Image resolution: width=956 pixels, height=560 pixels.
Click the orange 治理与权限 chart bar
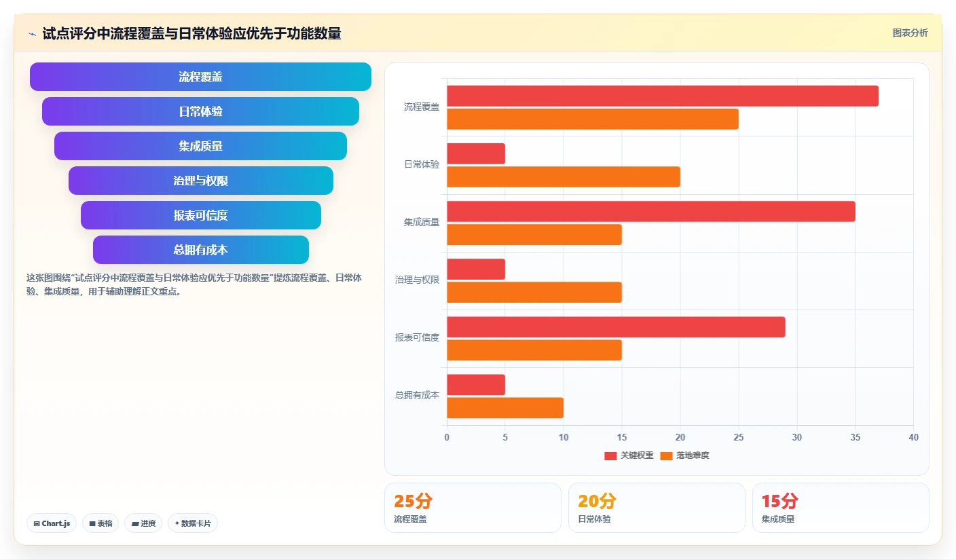coord(534,292)
